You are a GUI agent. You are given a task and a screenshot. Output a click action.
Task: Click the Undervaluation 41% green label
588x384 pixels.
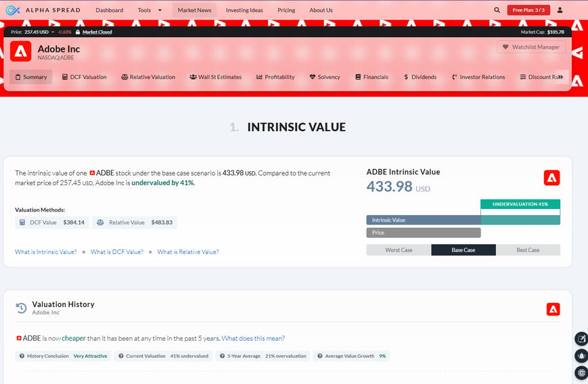point(520,204)
